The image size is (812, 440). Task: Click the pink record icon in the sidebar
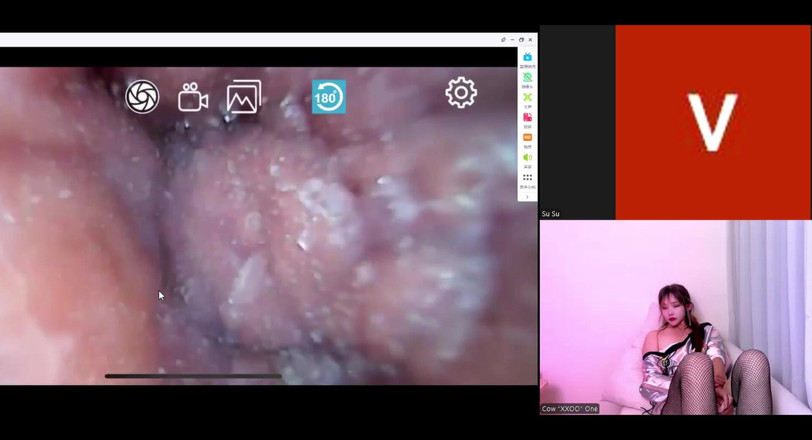pyautogui.click(x=527, y=118)
